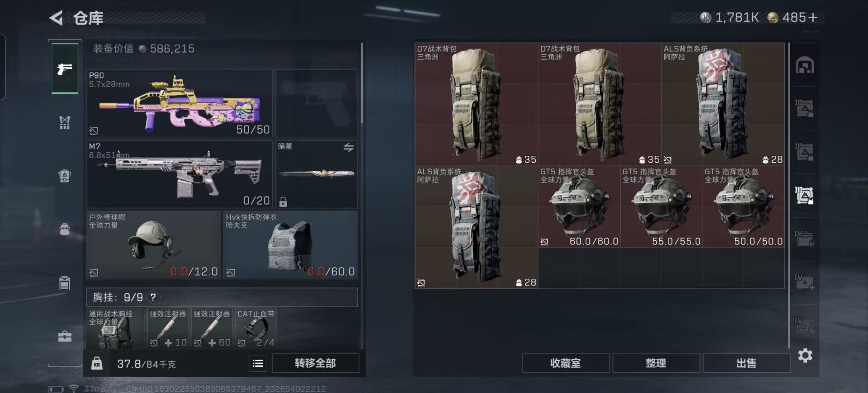Image resolution: width=868 pixels, height=393 pixels.
Task: Click the question mark next to 胸挂 9/9
Action: pos(153,297)
